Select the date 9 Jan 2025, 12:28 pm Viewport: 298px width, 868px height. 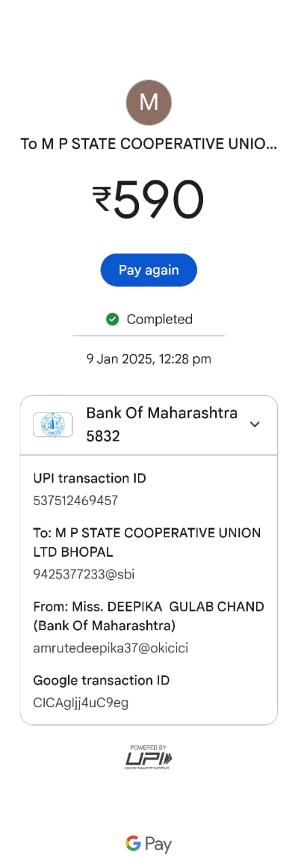click(x=149, y=359)
